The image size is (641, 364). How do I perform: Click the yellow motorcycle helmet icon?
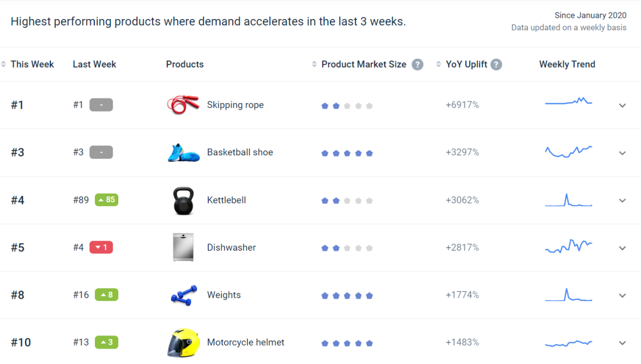183,343
